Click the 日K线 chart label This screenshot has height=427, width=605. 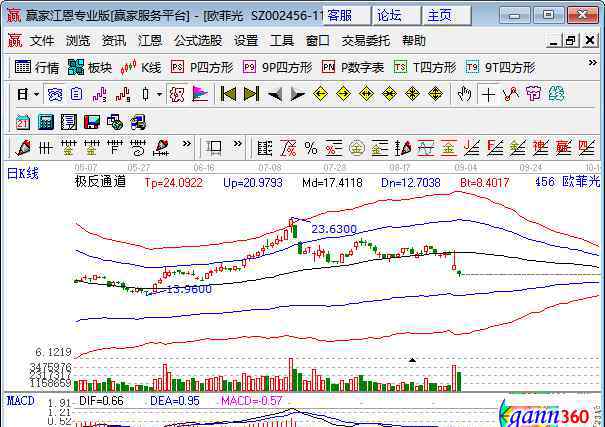(23, 174)
